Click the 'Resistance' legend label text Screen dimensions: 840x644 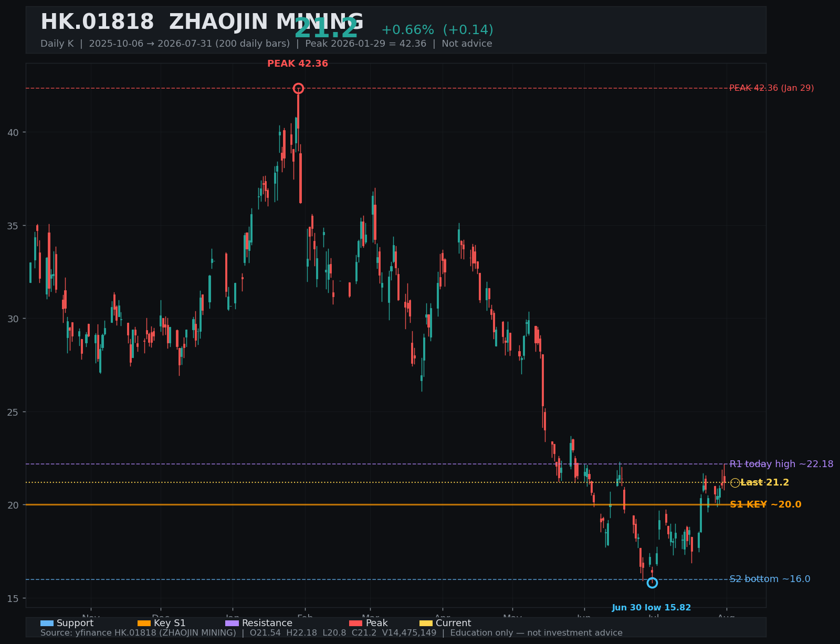[267, 624]
